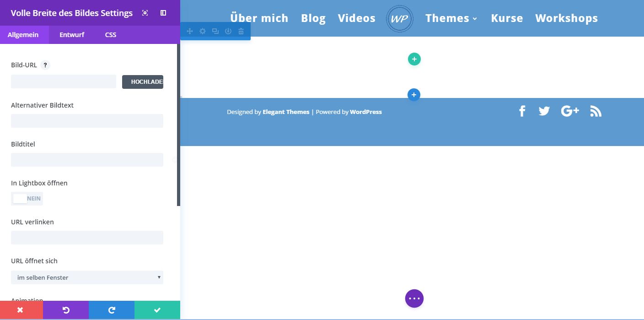This screenshot has width=644, height=320.
Task: Click the move section handle icon
Action: pos(190,31)
